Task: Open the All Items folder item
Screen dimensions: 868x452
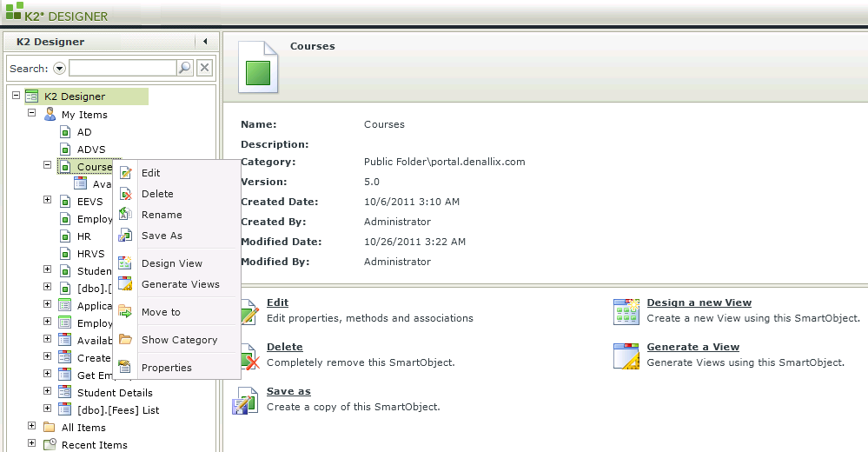Action: (83, 428)
